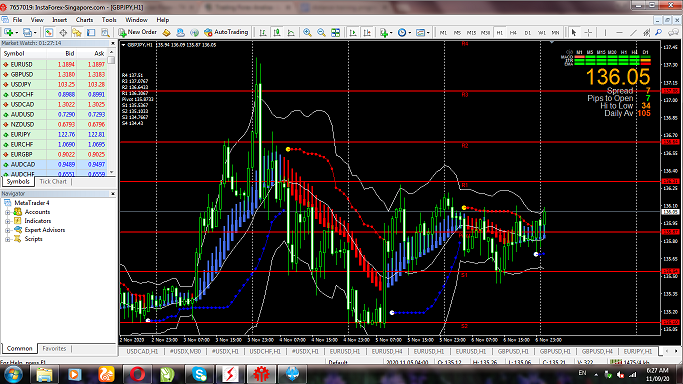Click the Market Watch scrollbar thumb
Image resolution: width=683 pixels, height=384 pixels.
click(112, 60)
